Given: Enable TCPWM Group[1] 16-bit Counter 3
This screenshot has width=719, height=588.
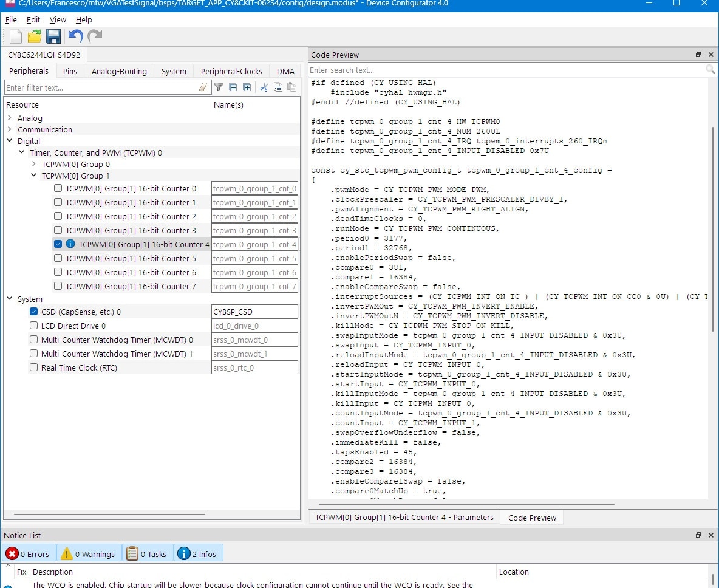Looking at the screenshot, I should pos(58,230).
